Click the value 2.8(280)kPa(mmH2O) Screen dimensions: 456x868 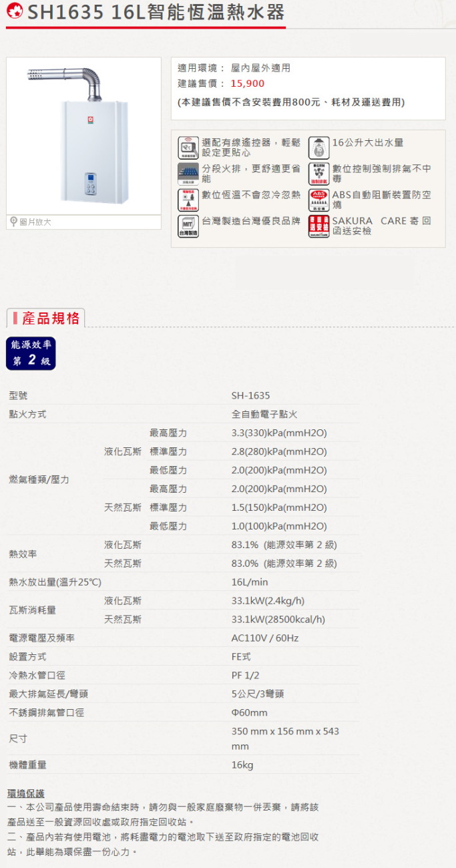279,451
